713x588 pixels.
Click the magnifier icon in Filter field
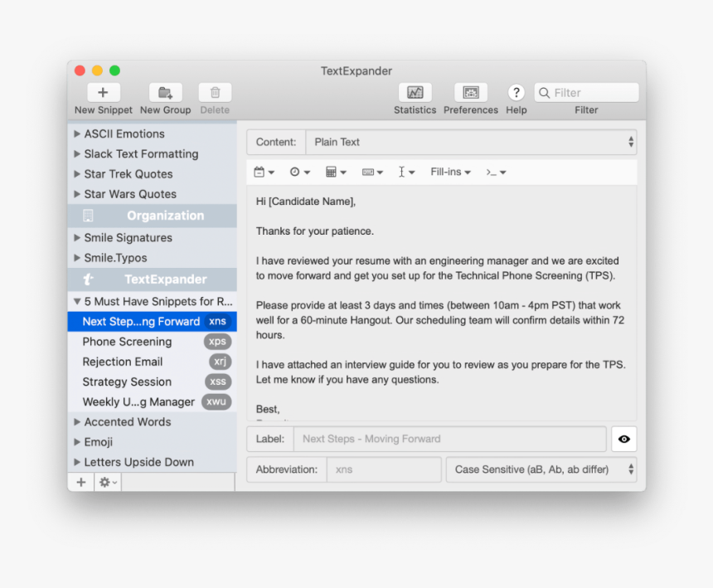(x=544, y=93)
